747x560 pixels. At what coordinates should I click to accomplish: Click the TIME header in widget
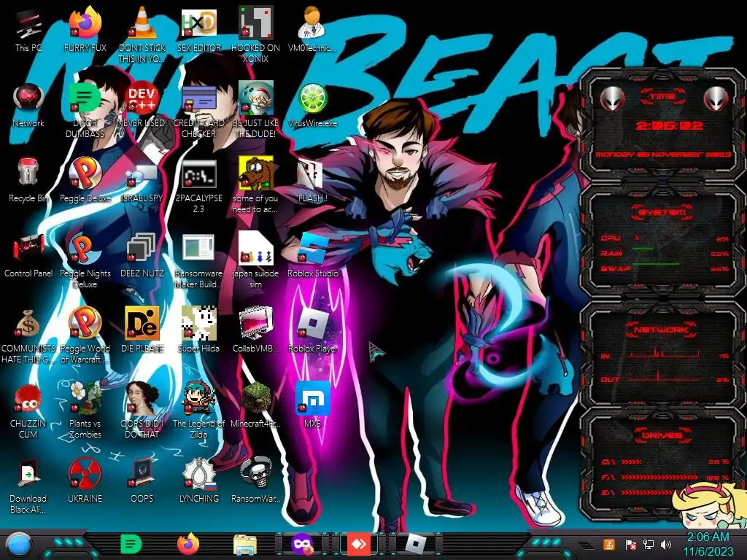(662, 96)
